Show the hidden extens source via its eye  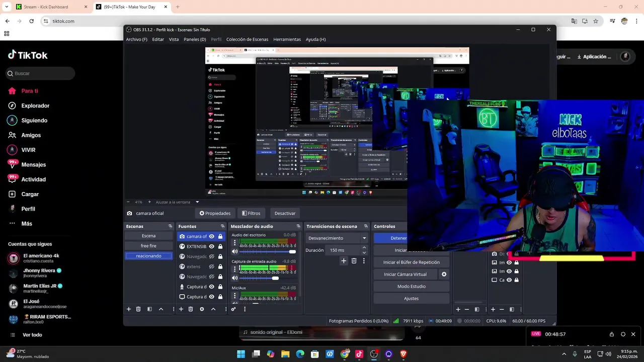[x=212, y=266]
